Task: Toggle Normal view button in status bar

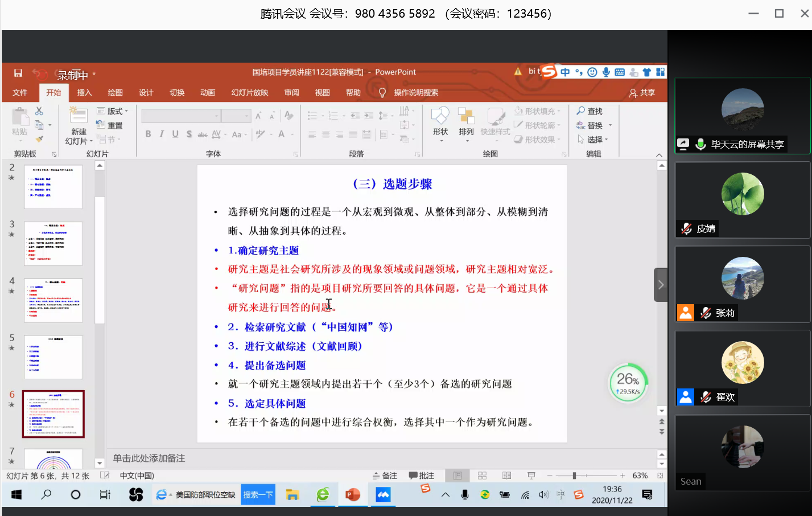Action: 457,476
